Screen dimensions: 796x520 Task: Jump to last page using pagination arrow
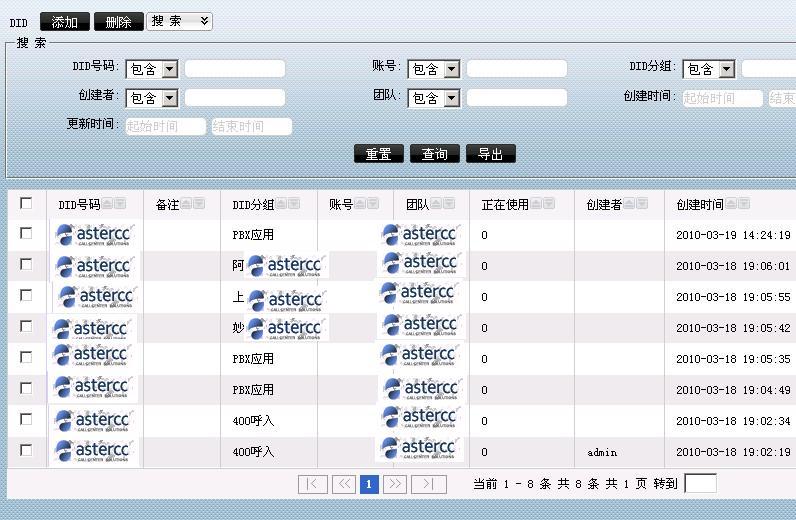(x=428, y=484)
